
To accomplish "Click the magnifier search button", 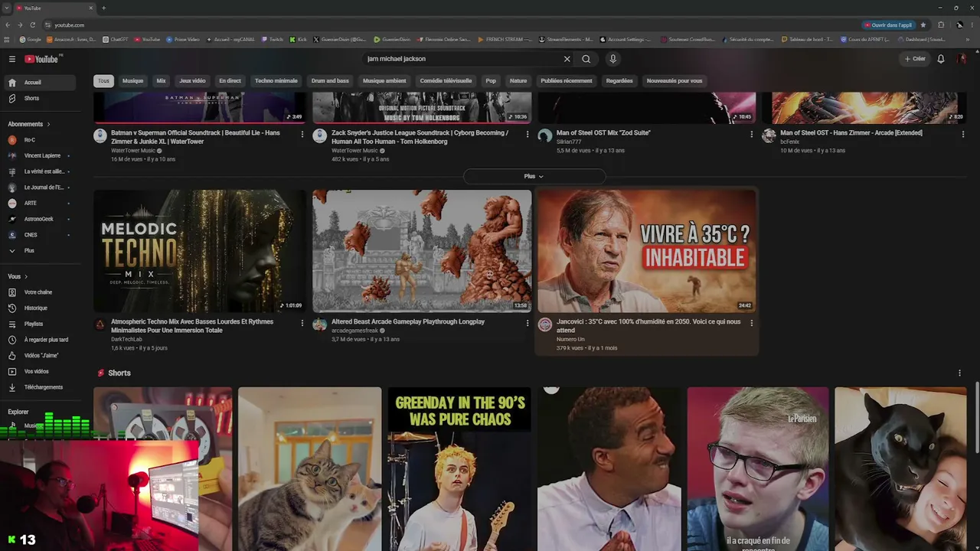I will [586, 59].
